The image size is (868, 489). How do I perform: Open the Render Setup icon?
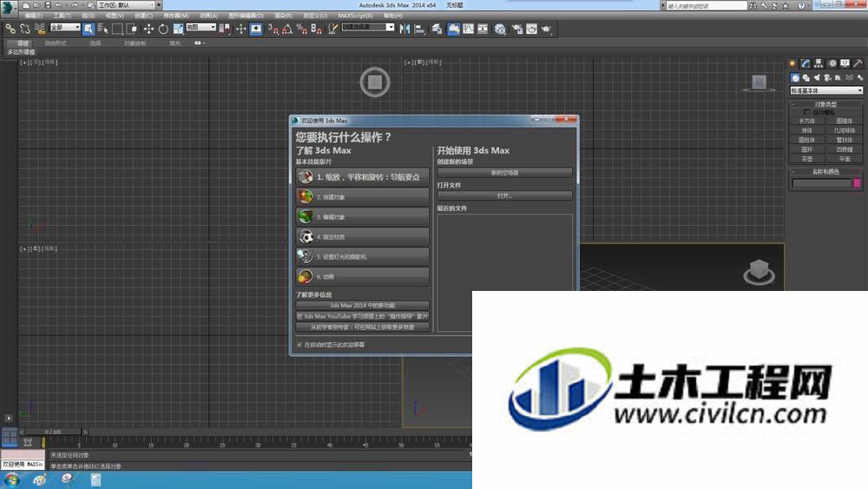tap(517, 29)
